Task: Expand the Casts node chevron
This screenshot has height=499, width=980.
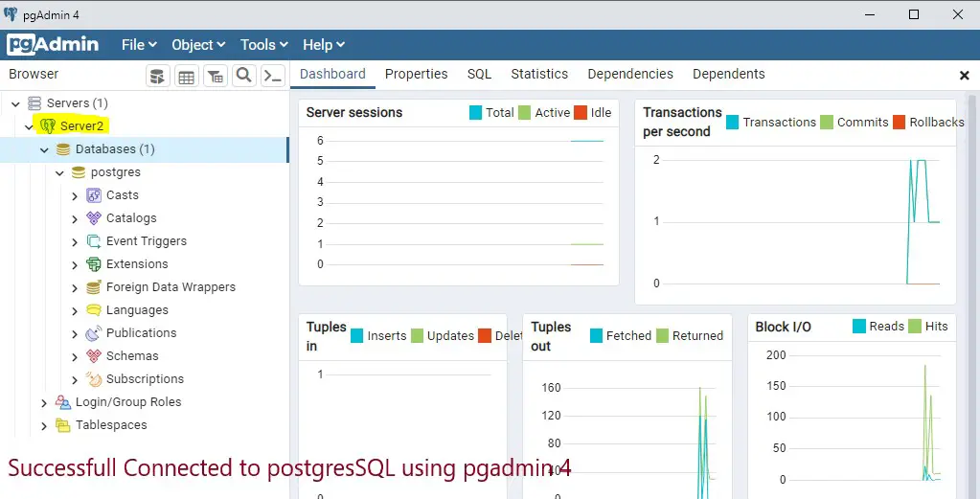Action: click(x=75, y=196)
